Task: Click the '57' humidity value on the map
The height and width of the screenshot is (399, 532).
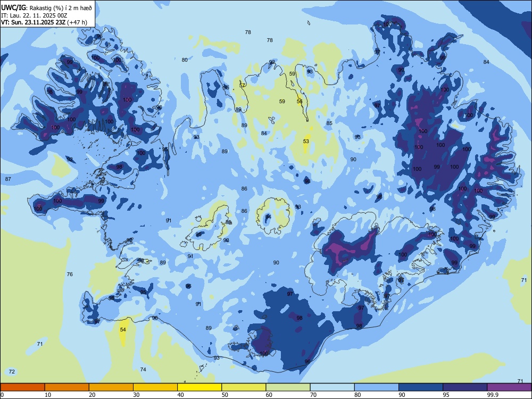Action: point(242,85)
